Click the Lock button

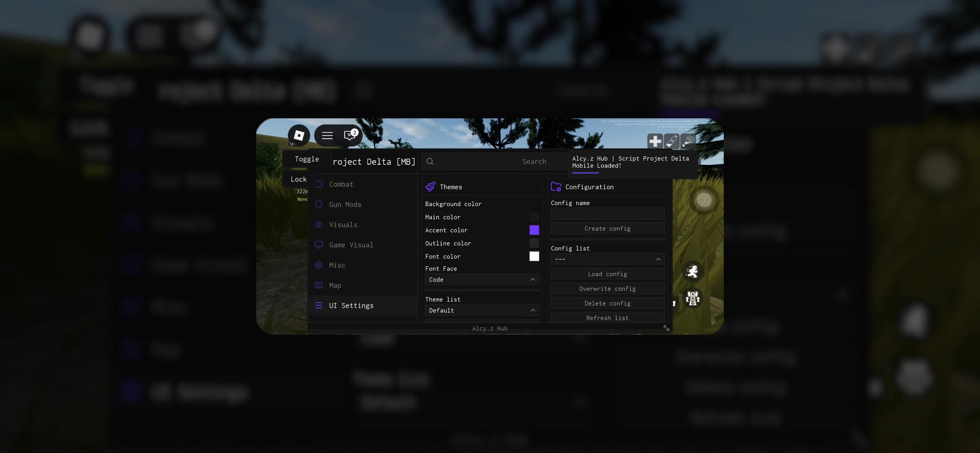pyautogui.click(x=299, y=179)
